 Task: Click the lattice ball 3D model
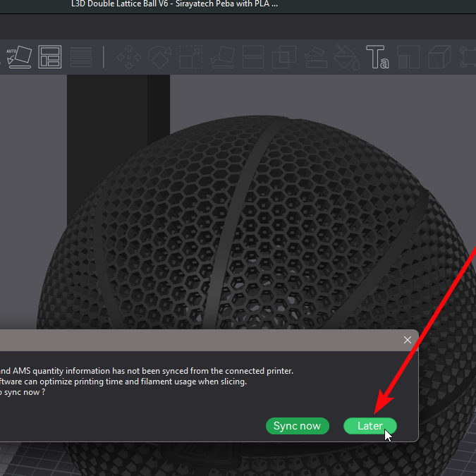(x=240, y=233)
